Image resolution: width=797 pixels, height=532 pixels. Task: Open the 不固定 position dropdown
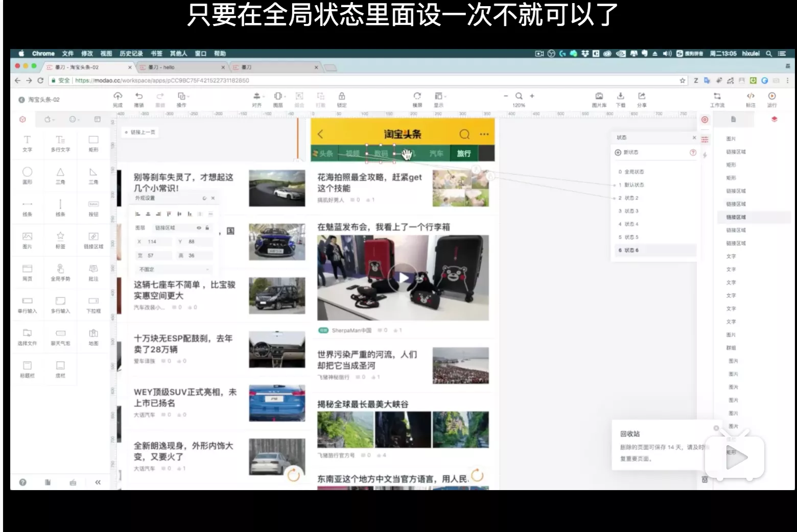tap(174, 269)
